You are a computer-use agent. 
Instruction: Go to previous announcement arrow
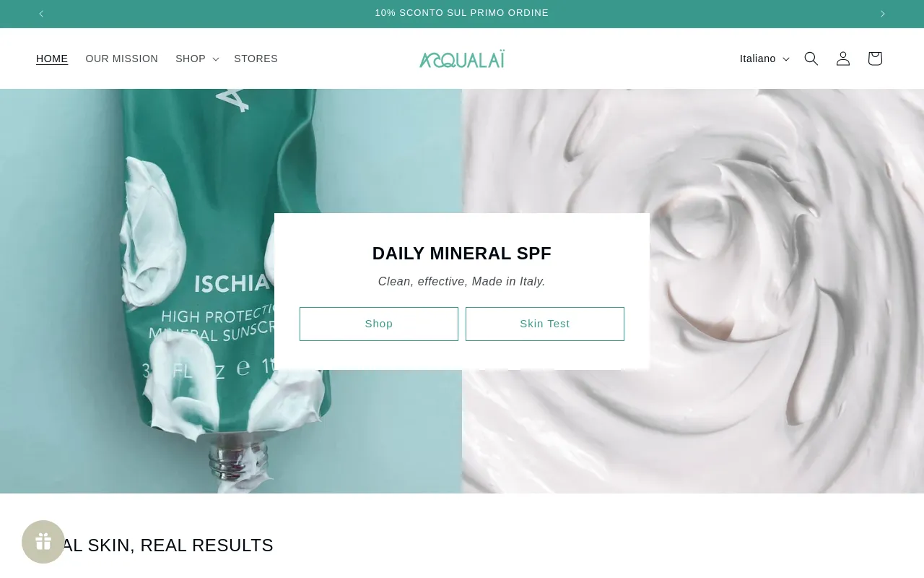point(41,14)
